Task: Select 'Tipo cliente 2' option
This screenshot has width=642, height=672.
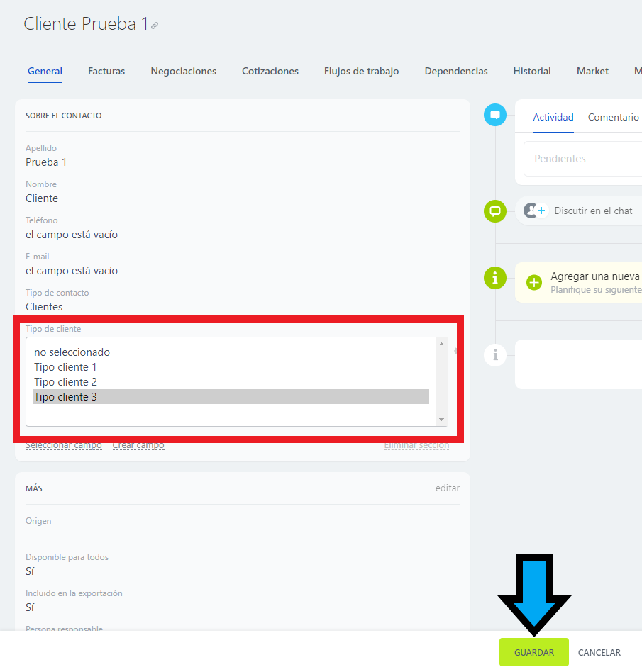Action: pos(65,382)
